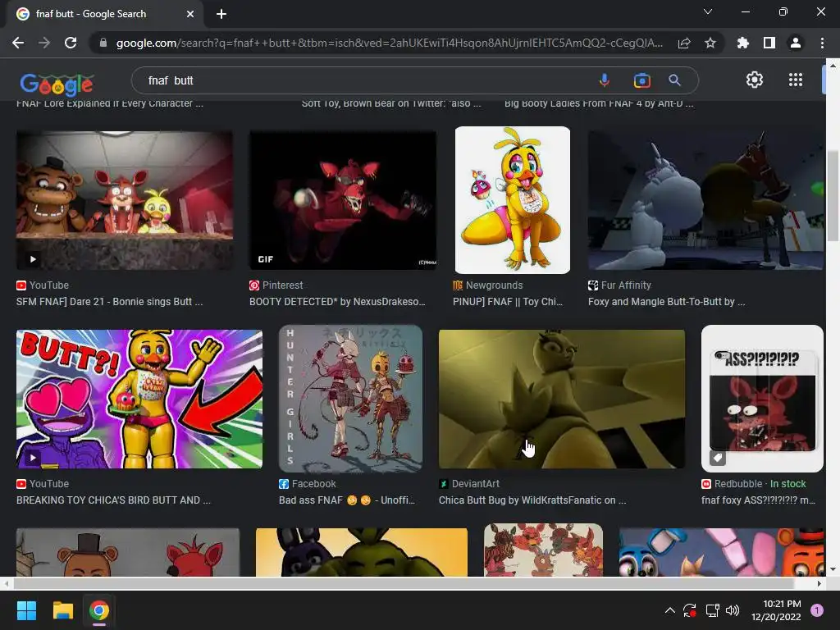Click the magnifying glass search button

pyautogui.click(x=674, y=80)
